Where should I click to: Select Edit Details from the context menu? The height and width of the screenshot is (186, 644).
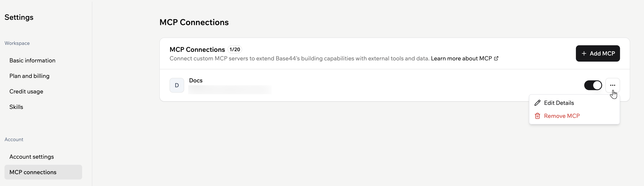[x=559, y=103]
